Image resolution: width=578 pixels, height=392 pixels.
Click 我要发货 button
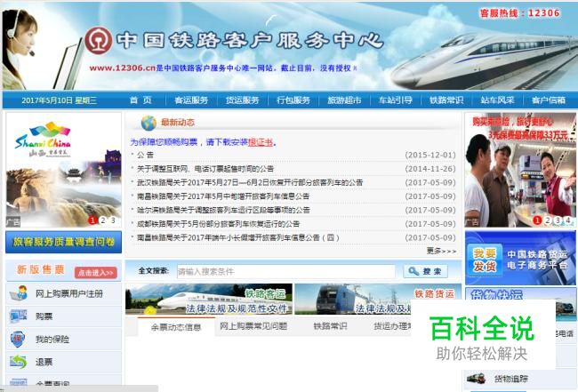(x=485, y=260)
